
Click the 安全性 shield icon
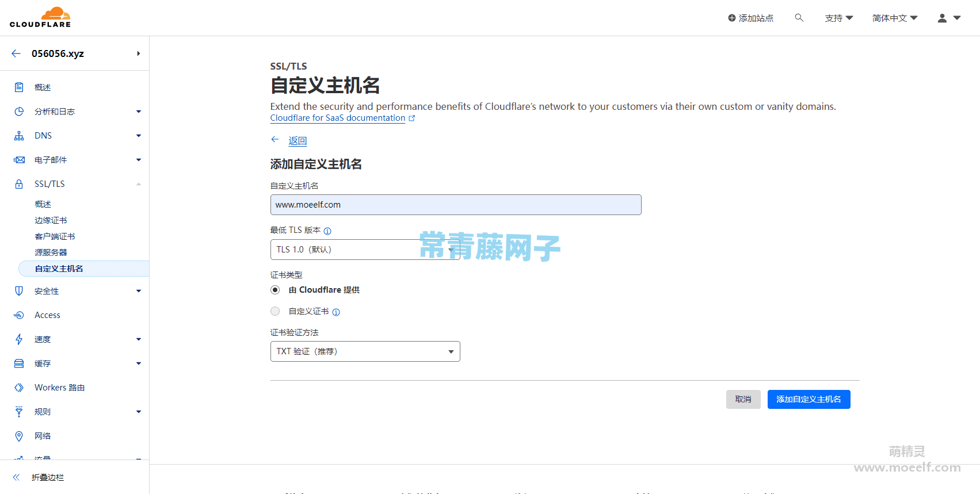[19, 291]
